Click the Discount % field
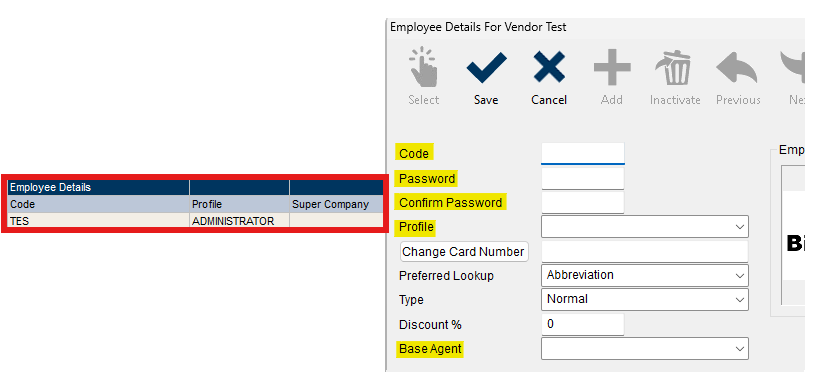The width and height of the screenshot is (813, 378). click(583, 325)
